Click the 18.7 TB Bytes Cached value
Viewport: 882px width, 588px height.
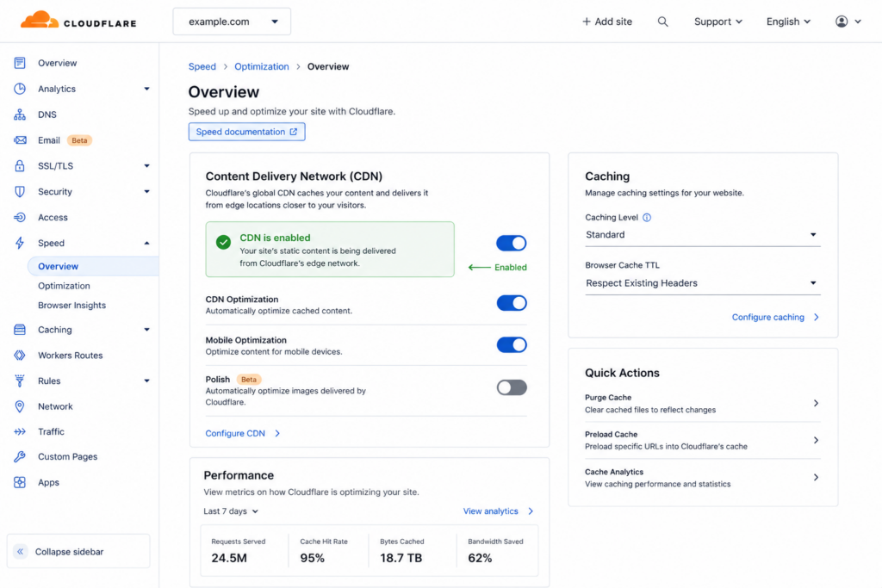[x=401, y=558]
